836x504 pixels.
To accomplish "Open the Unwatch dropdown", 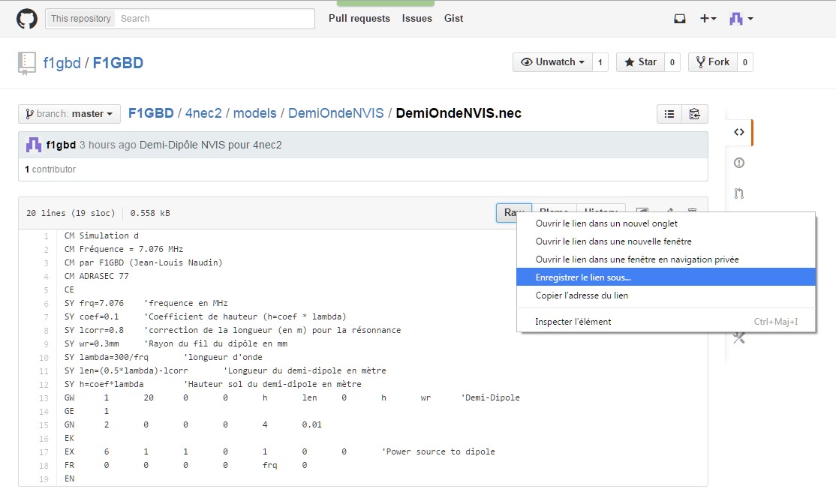I will click(552, 62).
